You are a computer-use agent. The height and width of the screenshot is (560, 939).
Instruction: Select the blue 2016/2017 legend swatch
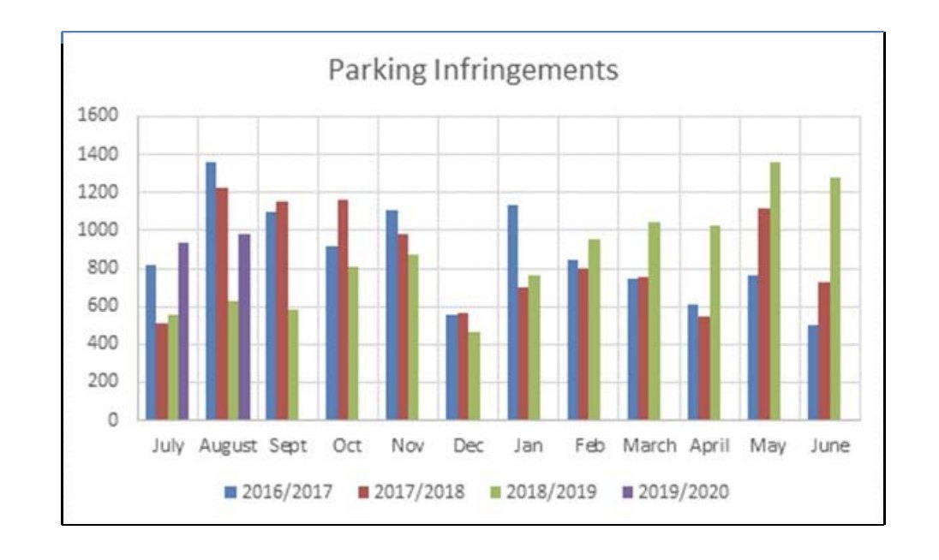pos(230,492)
